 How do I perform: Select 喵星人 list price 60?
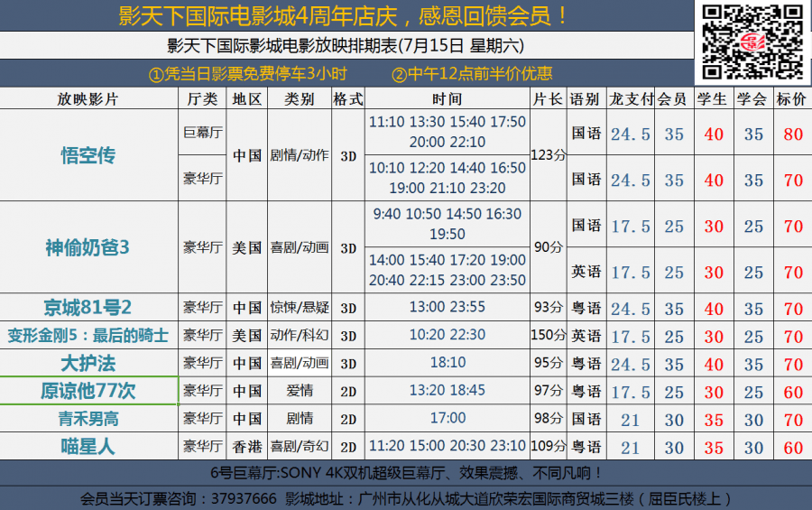coord(793,448)
